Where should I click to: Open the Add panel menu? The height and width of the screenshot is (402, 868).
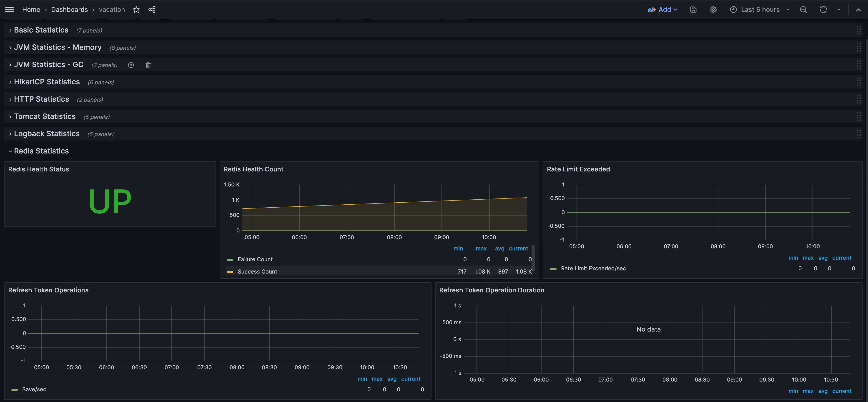click(x=662, y=9)
